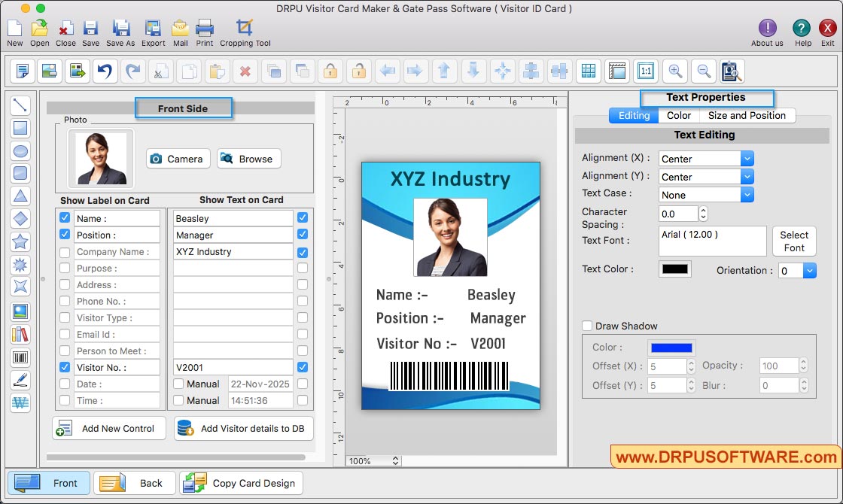This screenshot has height=504, width=843.
Task: Click the Add New Control button
Action: pos(108,428)
